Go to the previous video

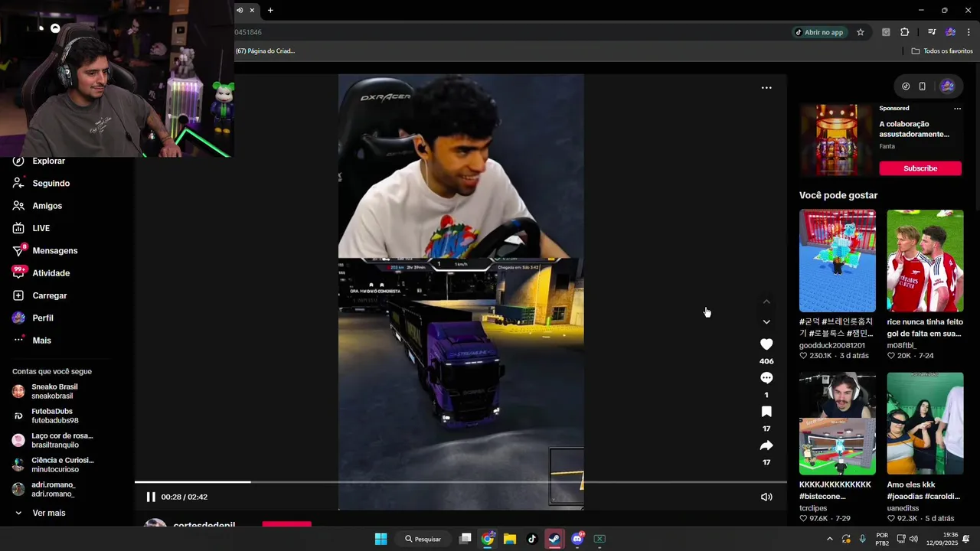pyautogui.click(x=766, y=302)
